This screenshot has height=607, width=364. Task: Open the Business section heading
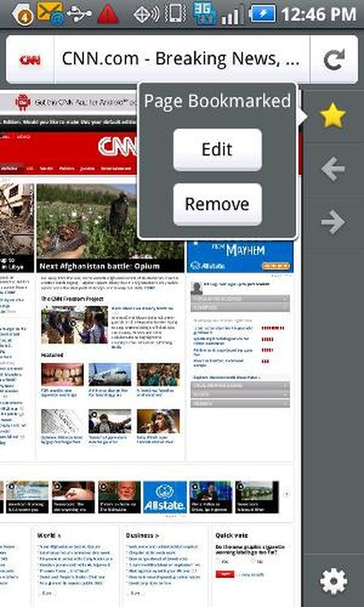pos(142,535)
